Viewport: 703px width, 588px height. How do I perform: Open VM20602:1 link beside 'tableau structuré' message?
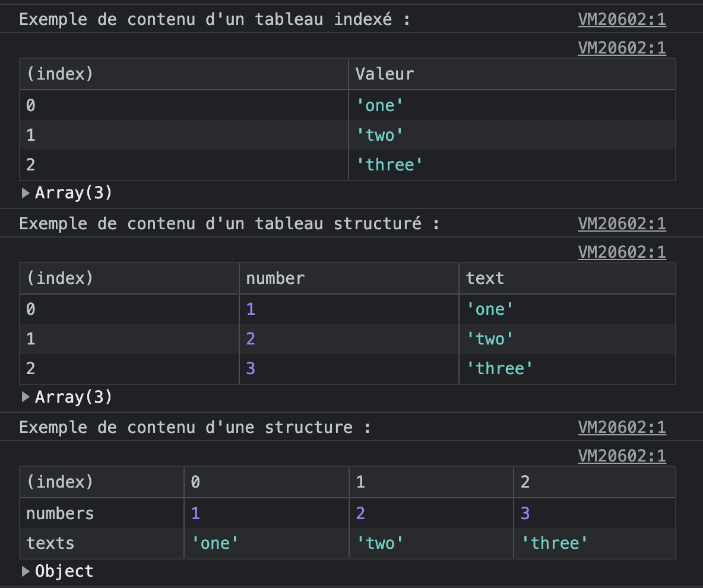click(622, 224)
